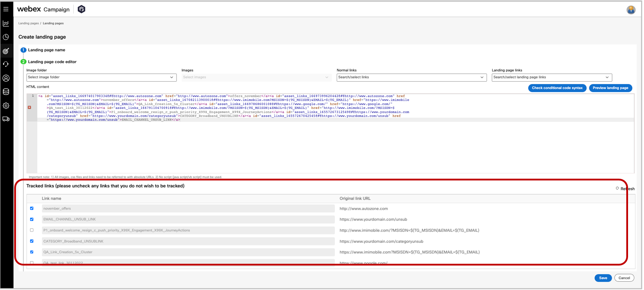Open the user avatar menu
The height and width of the screenshot is (290, 644).
631,10
